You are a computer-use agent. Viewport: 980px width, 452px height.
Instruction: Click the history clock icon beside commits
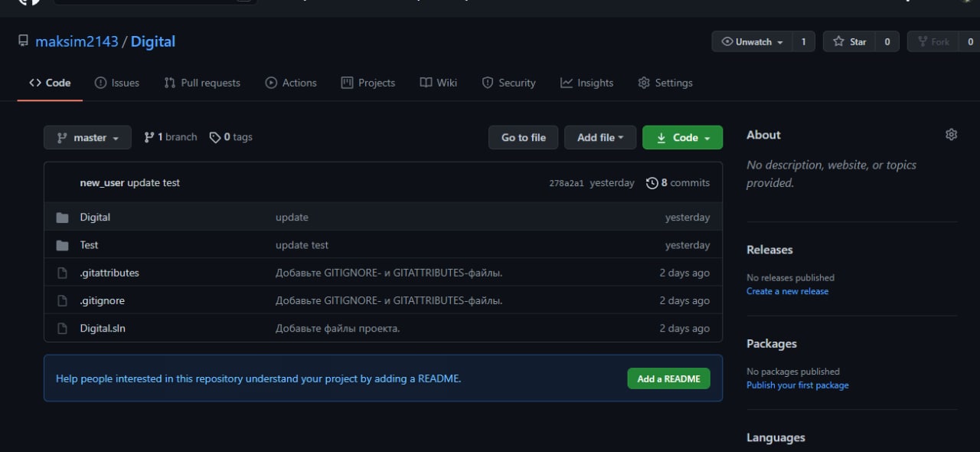pyautogui.click(x=652, y=183)
